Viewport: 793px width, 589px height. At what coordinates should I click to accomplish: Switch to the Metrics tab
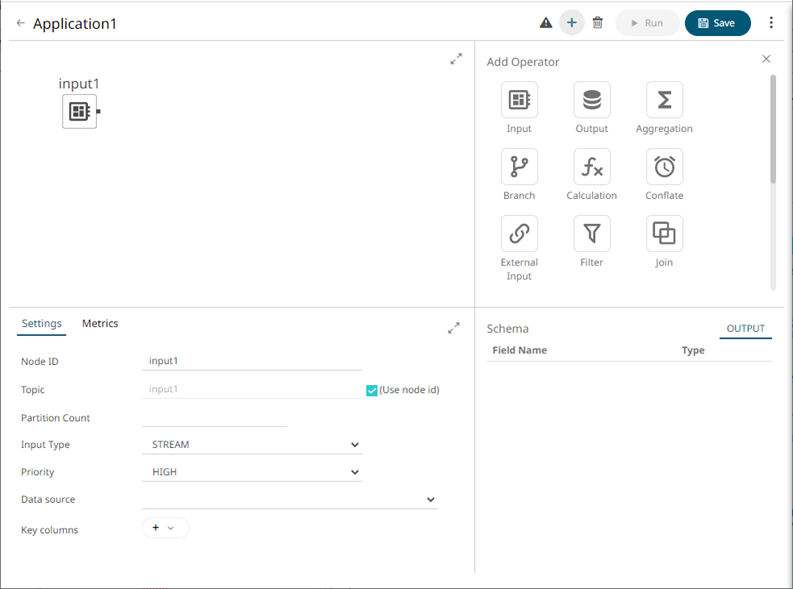100,323
